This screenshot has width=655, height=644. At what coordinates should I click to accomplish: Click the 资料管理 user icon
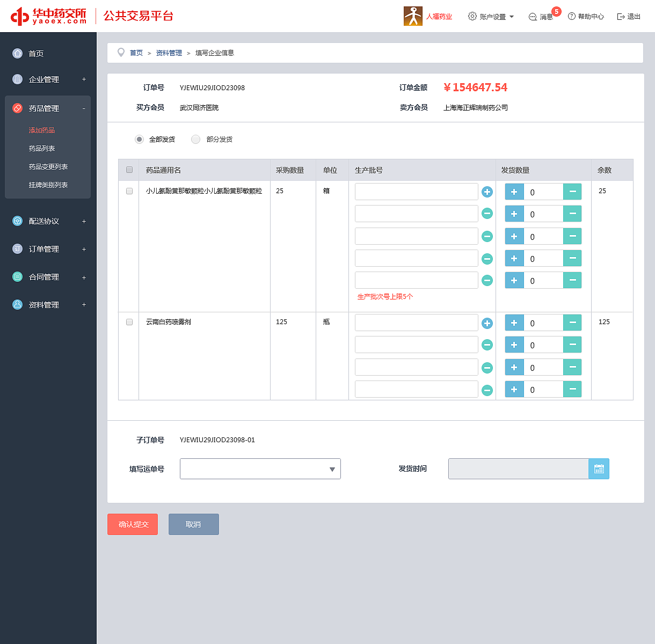click(x=18, y=304)
